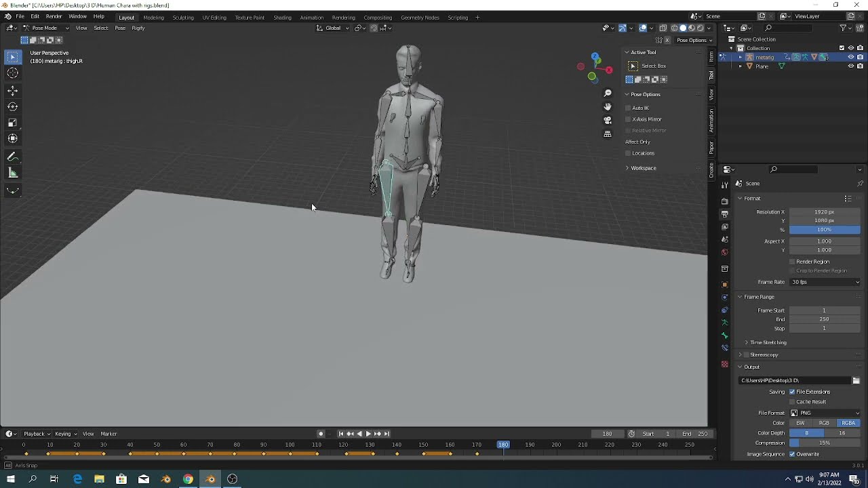868x488 pixels.
Task: Click the viewport pan hand icon
Action: 608,106
